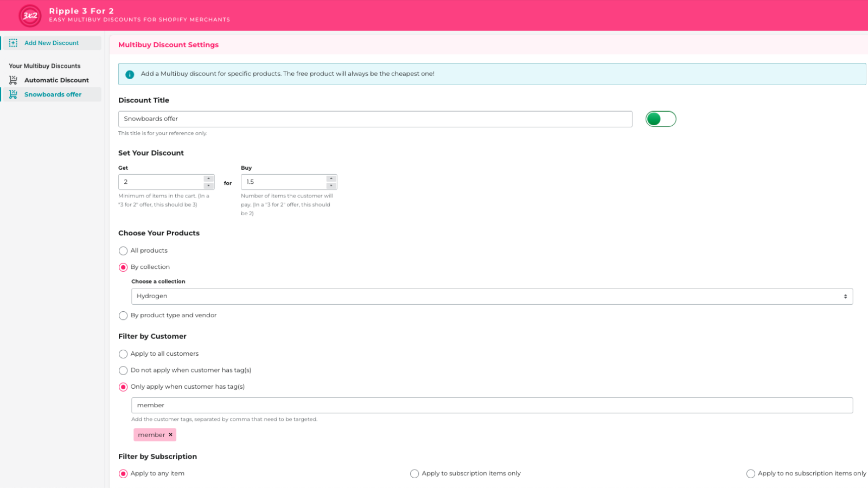
Task: Click the Discount Title text field
Action: point(375,119)
